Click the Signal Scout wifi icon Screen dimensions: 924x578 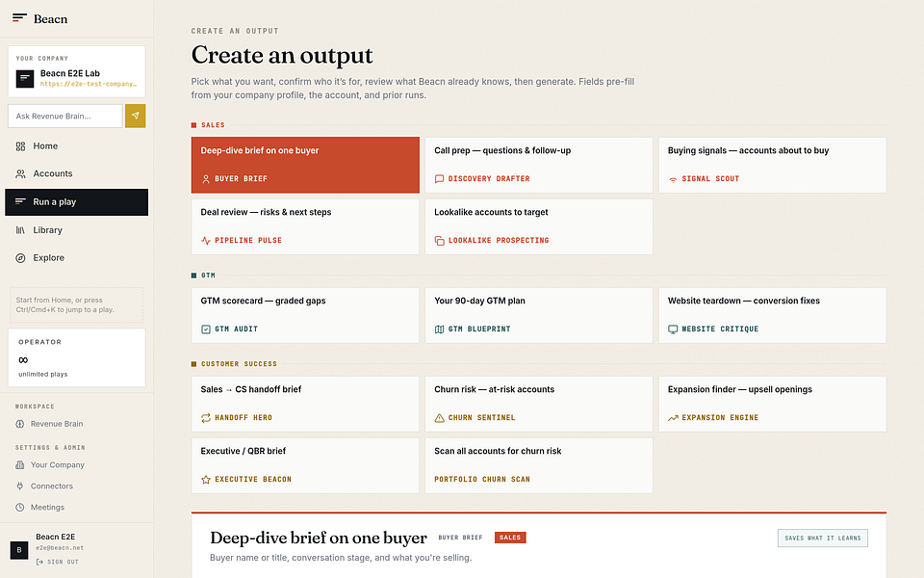[x=673, y=179]
